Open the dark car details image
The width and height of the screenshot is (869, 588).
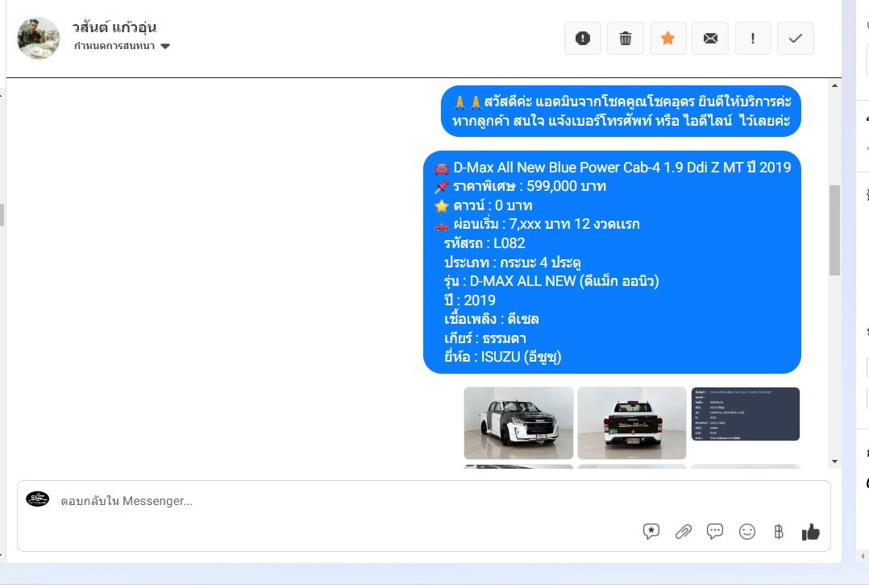point(746,414)
